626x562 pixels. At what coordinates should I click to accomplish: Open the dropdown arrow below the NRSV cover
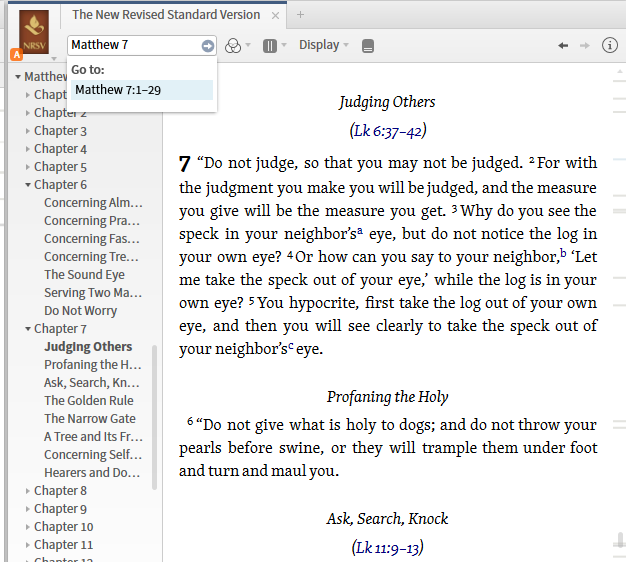click(54, 59)
